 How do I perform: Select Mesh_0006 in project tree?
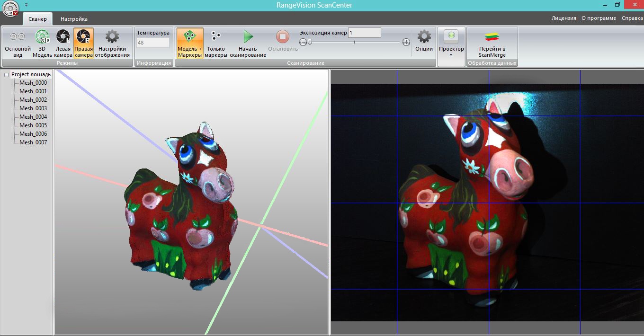pyautogui.click(x=33, y=134)
